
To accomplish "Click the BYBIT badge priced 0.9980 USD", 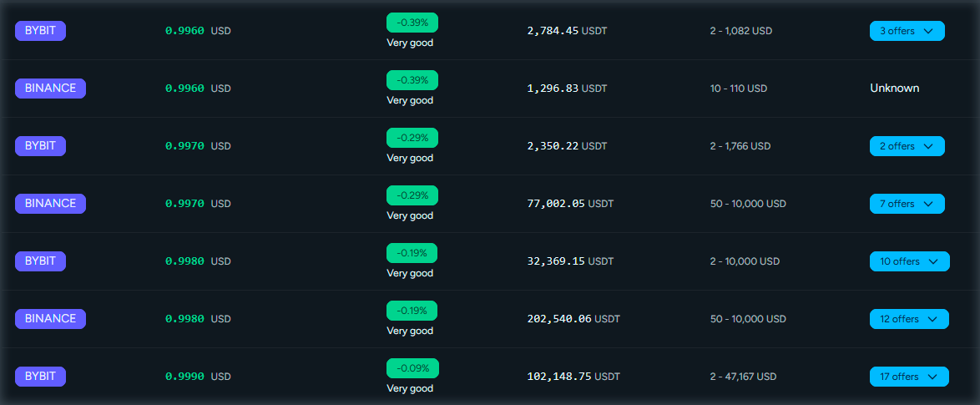I will point(40,261).
